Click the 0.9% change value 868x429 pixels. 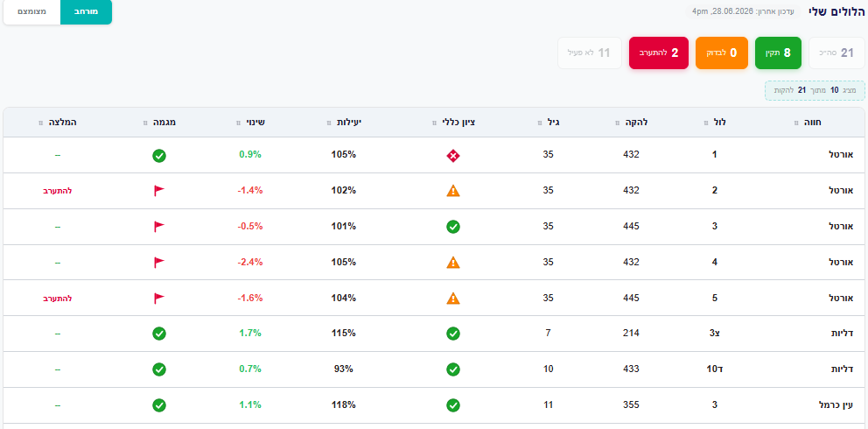[x=250, y=155]
